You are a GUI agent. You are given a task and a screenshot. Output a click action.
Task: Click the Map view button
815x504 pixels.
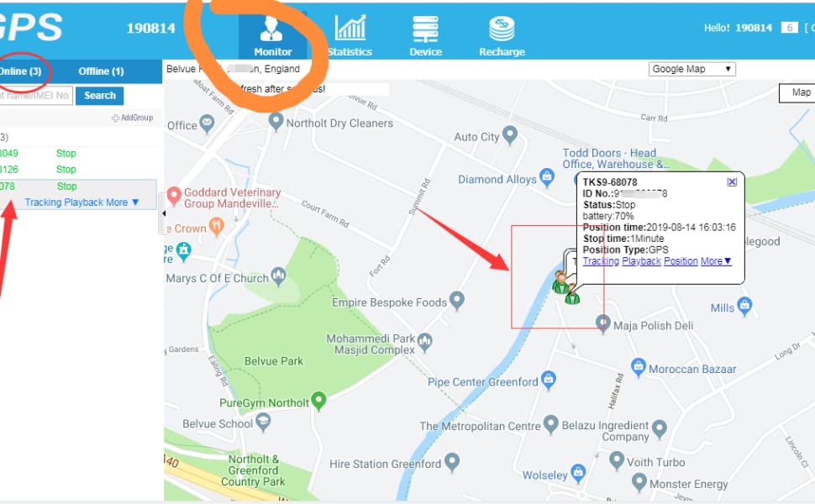(798, 92)
